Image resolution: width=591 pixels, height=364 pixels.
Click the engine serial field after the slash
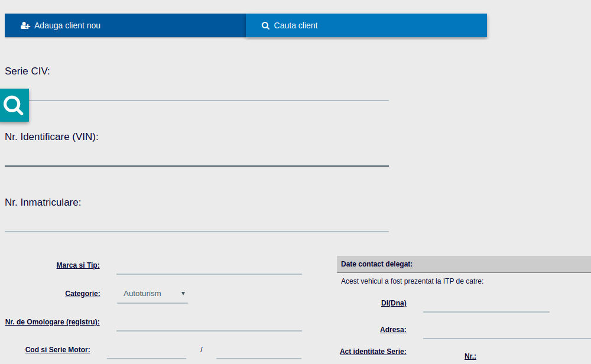[x=258, y=350]
